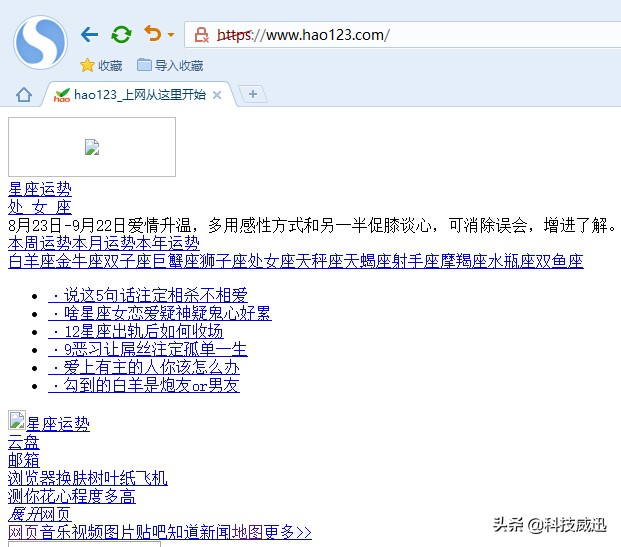Click the address bar showing www.hao123.com
Image resolution: width=621 pixels, height=547 pixels.
click(404, 35)
